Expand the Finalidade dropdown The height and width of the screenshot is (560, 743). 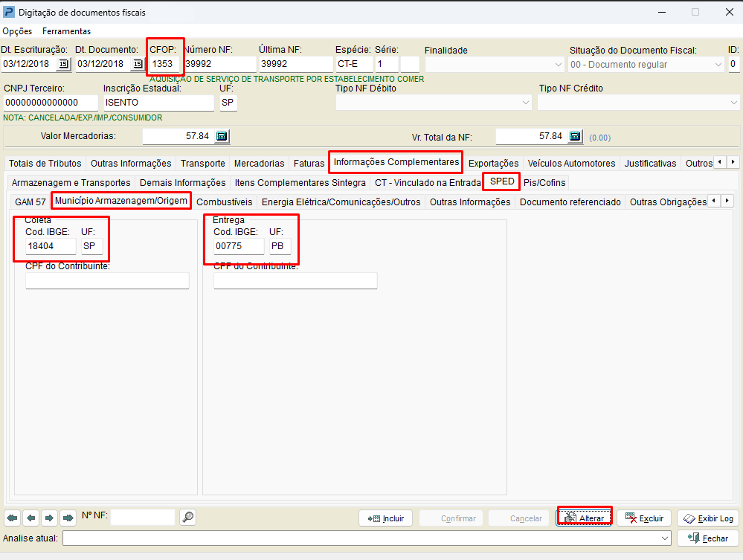click(559, 65)
